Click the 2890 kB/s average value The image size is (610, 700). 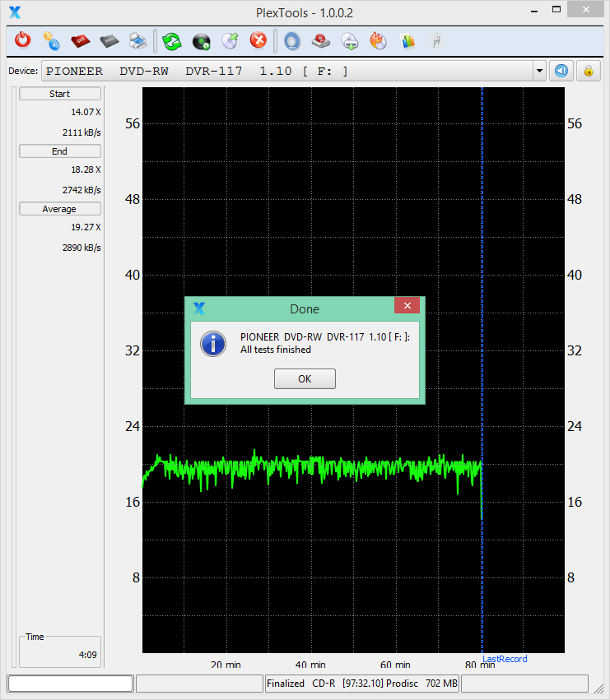point(81,248)
